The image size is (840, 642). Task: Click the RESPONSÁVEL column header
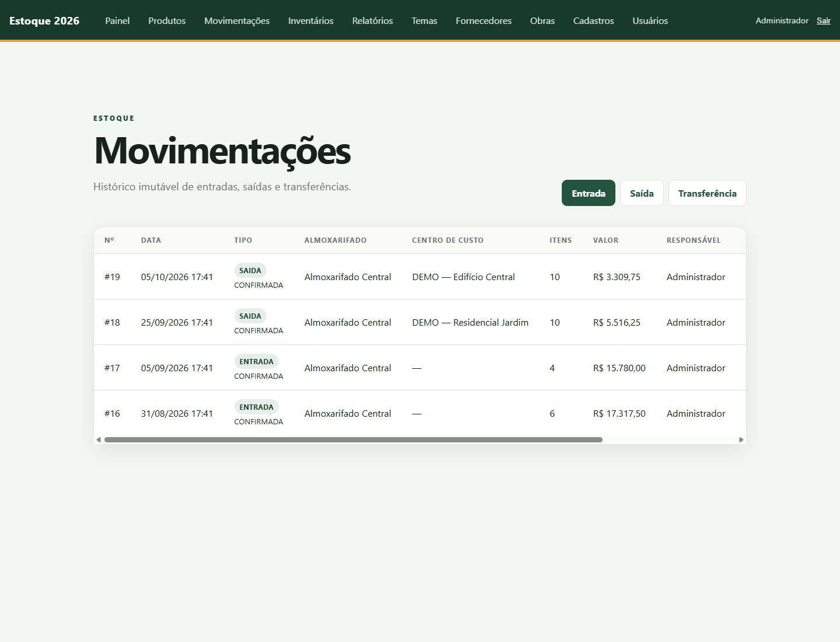point(694,240)
